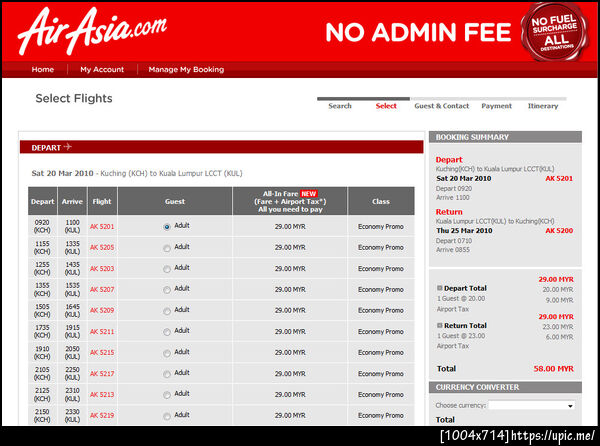Open flight link AK 5205
This screenshot has width=600, height=446.
pyautogui.click(x=102, y=247)
